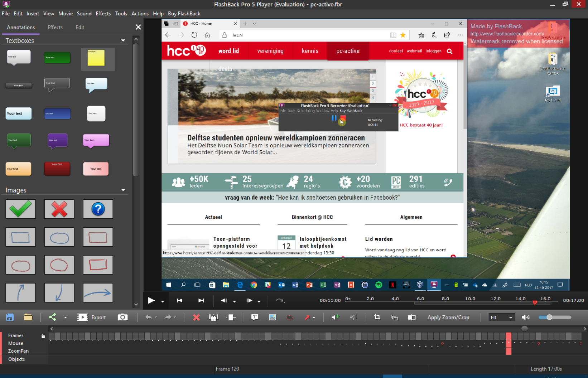Viewport: 588px width, 378px height.
Task: Step back one frame
Action: (x=224, y=300)
